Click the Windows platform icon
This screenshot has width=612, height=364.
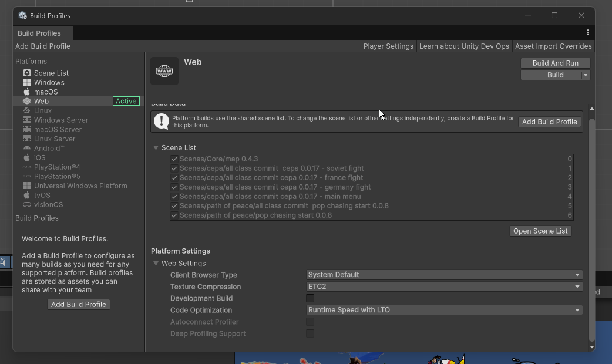click(x=27, y=82)
